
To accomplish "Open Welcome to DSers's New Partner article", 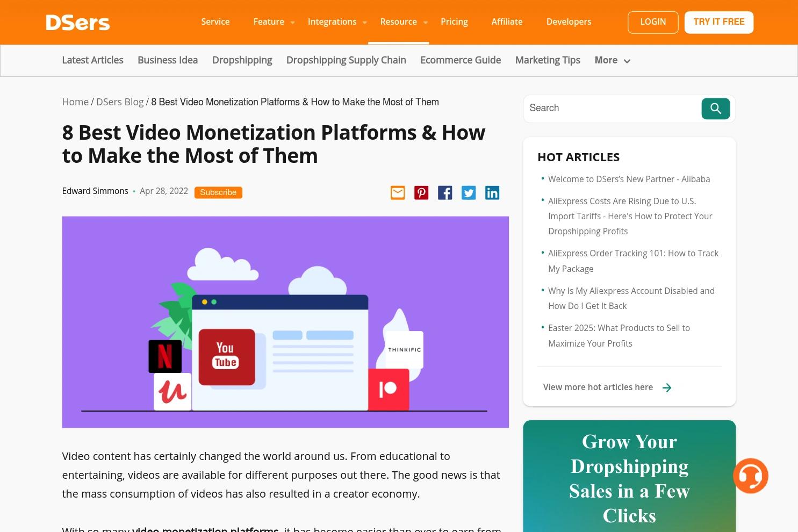I will tap(629, 179).
